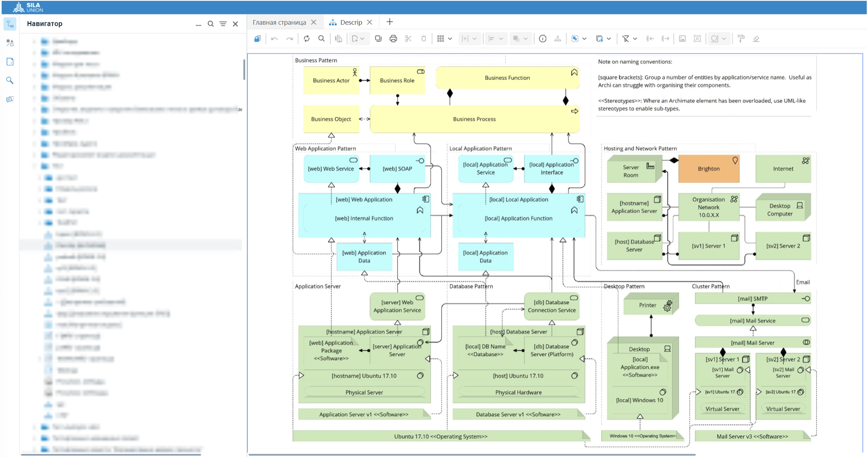Click the print icon in toolbar
The image size is (868, 458).
click(393, 39)
